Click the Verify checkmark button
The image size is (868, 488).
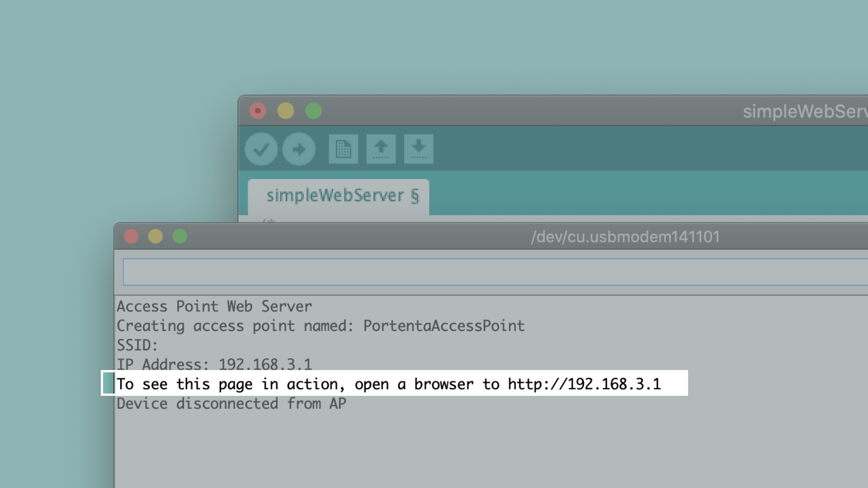[261, 149]
